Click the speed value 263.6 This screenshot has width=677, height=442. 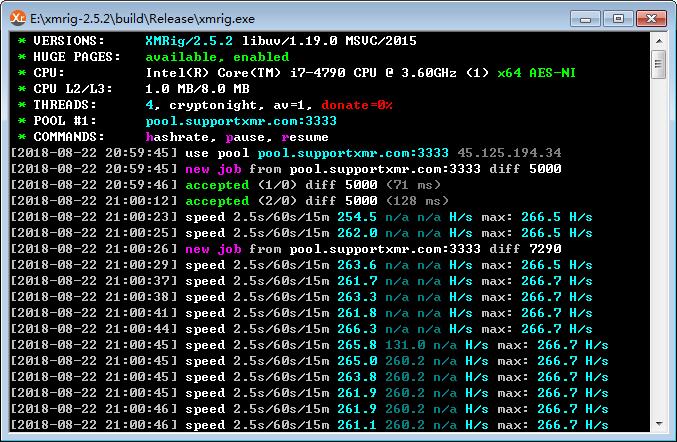click(357, 265)
